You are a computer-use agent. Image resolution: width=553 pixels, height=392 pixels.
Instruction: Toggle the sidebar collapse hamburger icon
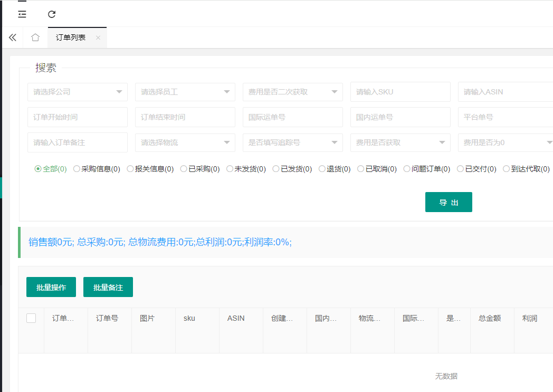click(22, 14)
